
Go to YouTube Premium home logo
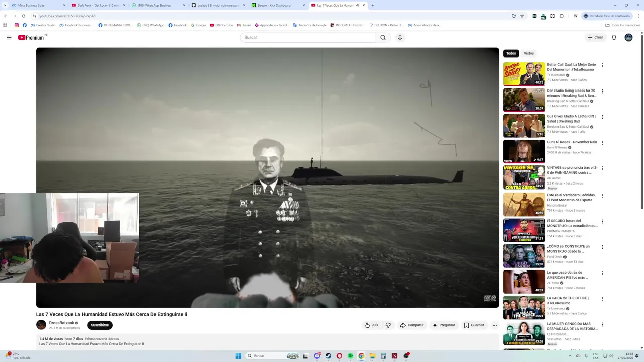tap(31, 37)
